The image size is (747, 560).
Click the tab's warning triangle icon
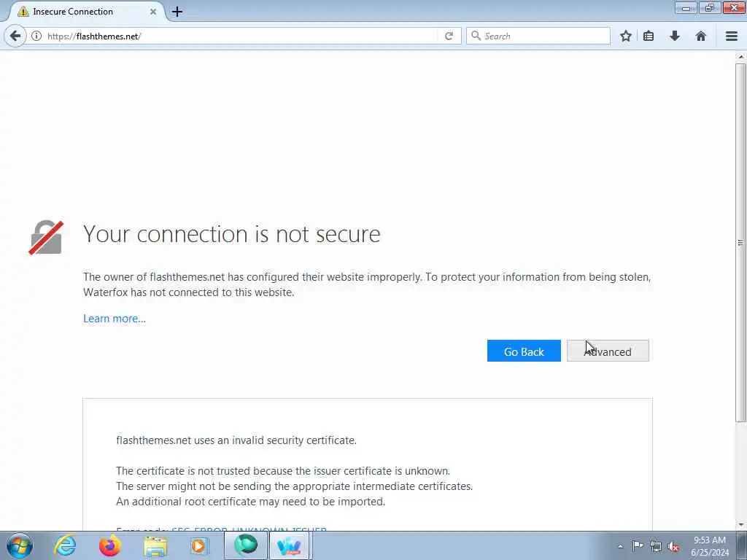pos(23,12)
